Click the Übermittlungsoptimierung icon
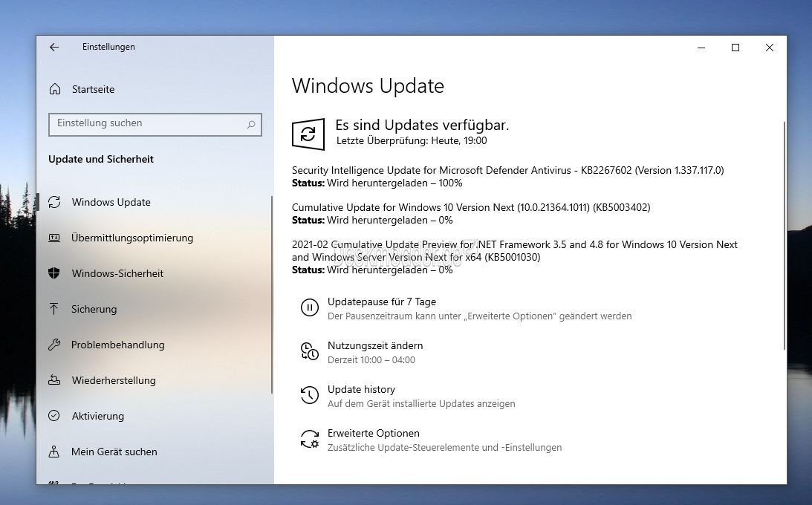The image size is (812, 505). pyautogui.click(x=54, y=238)
